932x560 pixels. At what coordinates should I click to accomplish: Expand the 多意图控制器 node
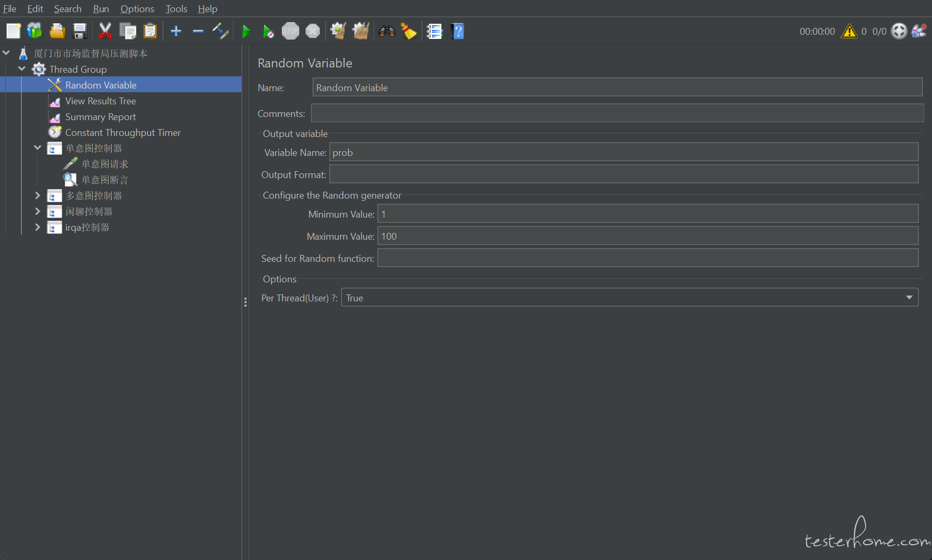coord(37,195)
